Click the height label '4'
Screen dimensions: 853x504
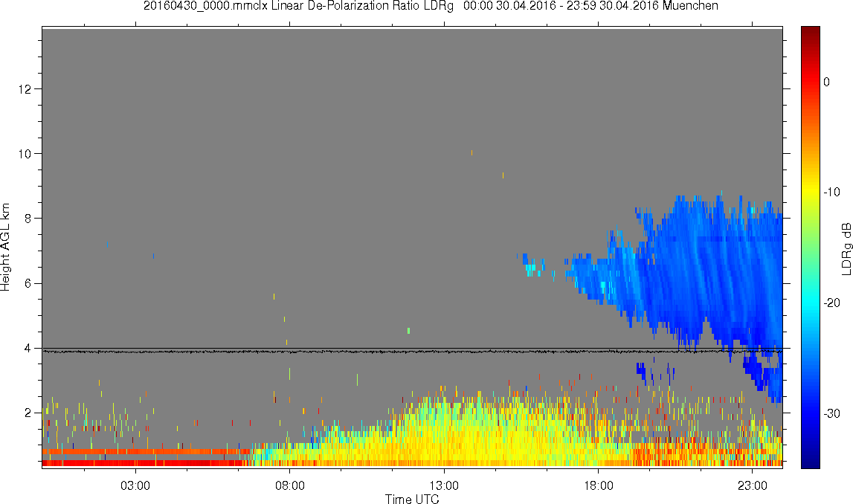(x=28, y=348)
